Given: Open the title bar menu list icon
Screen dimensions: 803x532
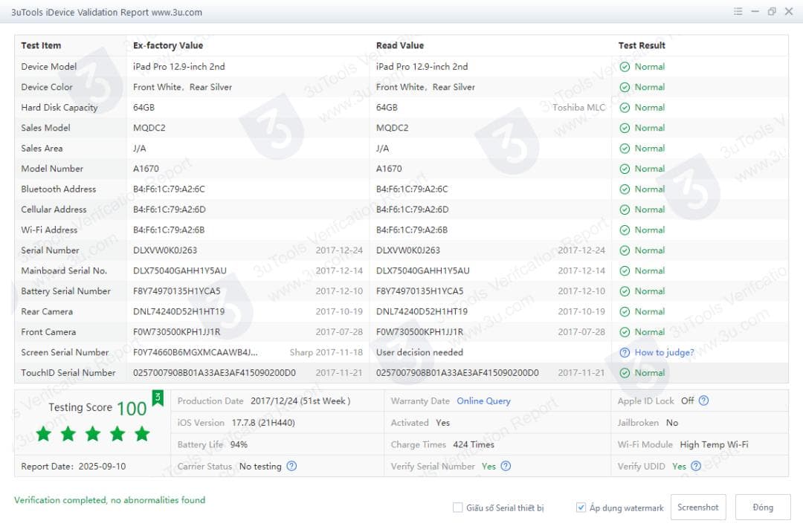Looking at the screenshot, I should pyautogui.click(x=738, y=11).
